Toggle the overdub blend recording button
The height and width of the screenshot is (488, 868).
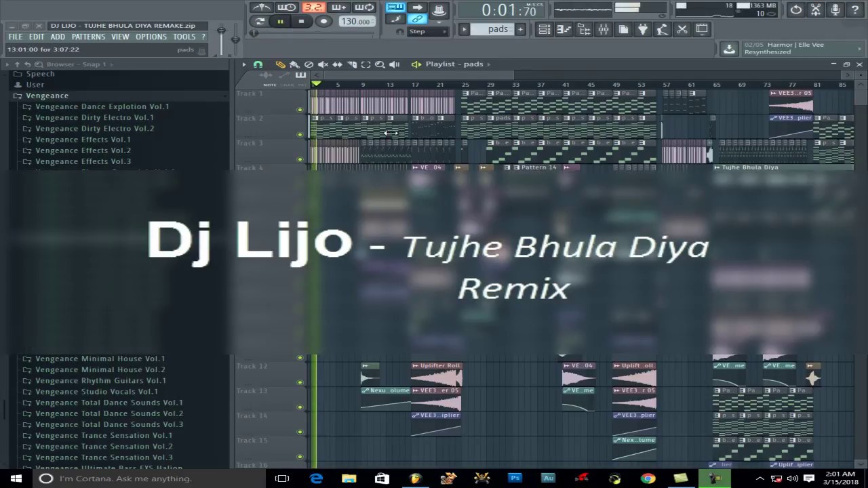339,7
